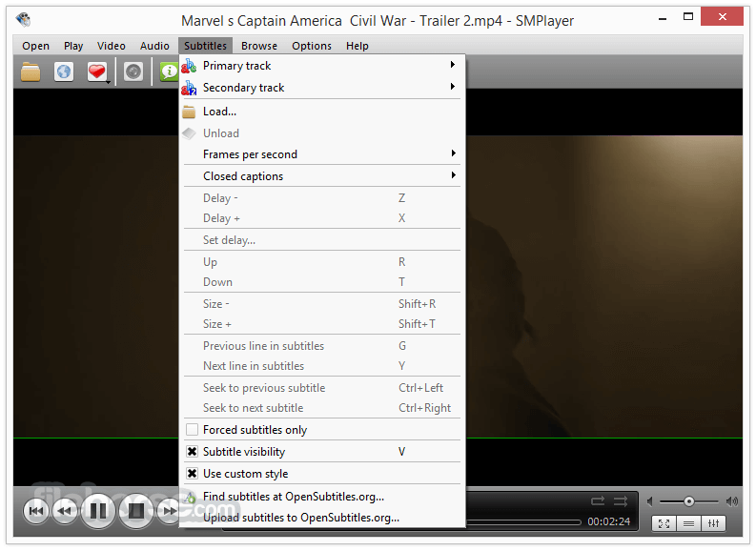The image size is (756, 551).
Task: Expand the Primary track submenu
Action: 453,65
